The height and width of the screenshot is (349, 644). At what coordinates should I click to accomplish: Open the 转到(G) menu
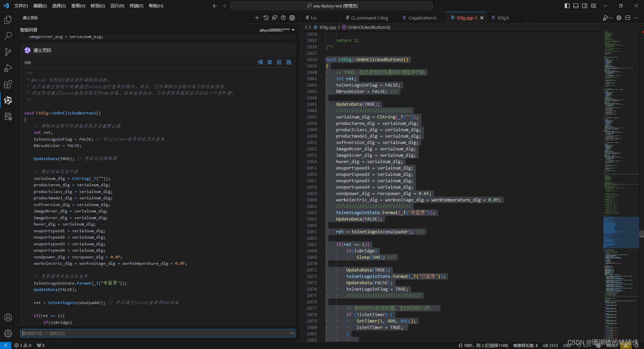(x=98, y=6)
